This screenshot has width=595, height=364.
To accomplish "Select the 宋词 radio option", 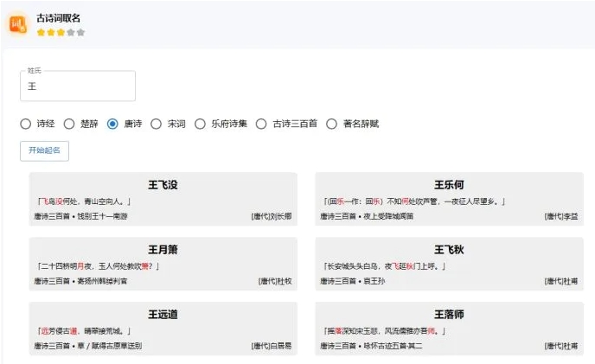I will (x=157, y=124).
